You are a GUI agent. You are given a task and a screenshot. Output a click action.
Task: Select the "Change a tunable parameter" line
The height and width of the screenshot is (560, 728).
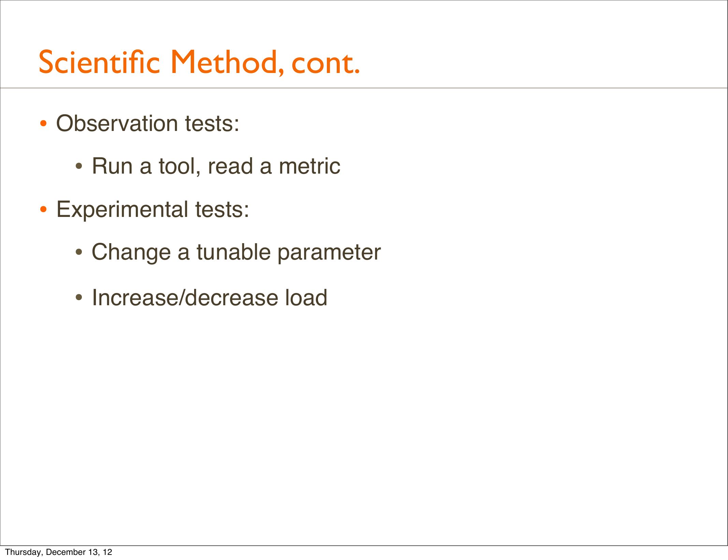coord(236,252)
